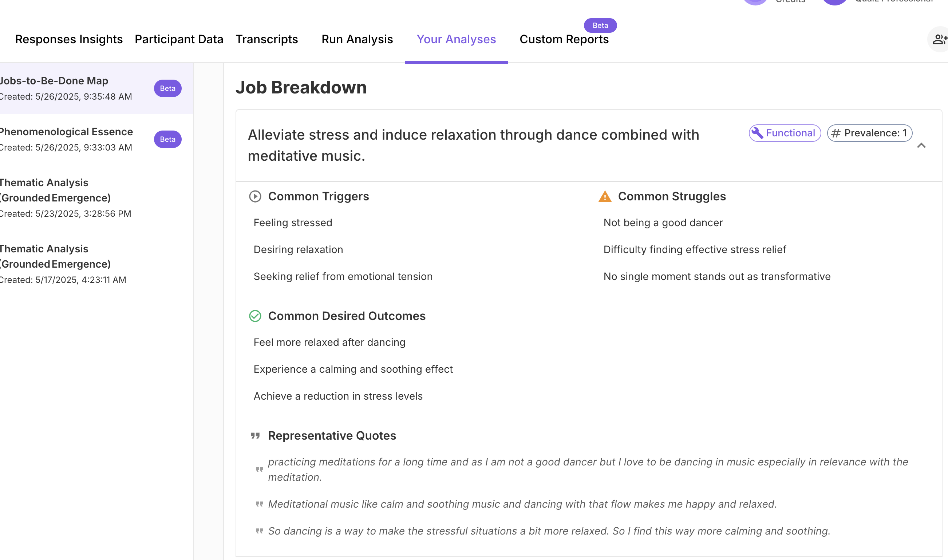Viewport: 948px width, 560px height.
Task: Open the Run Analysis tab
Action: 357,39
